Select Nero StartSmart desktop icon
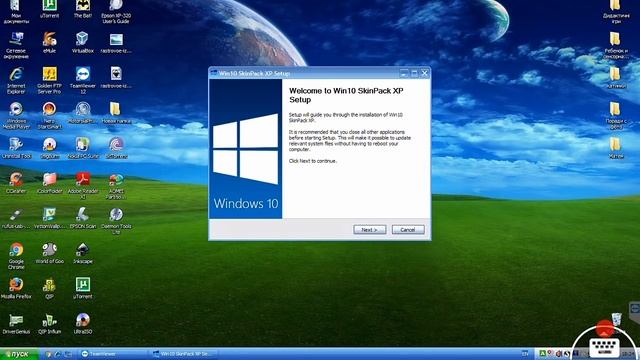This screenshot has width=640, height=360. pyautogui.click(x=49, y=116)
